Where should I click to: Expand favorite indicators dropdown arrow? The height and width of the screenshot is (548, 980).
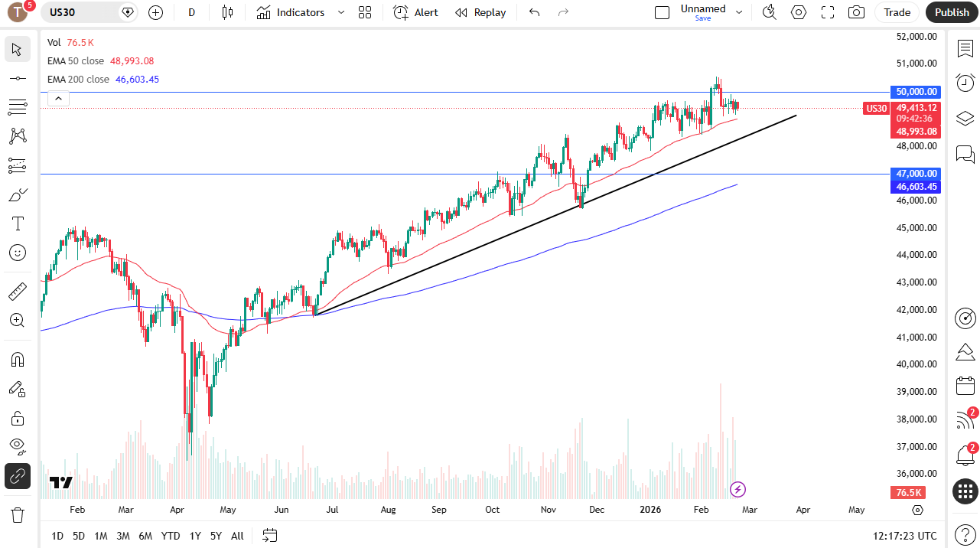[341, 12]
